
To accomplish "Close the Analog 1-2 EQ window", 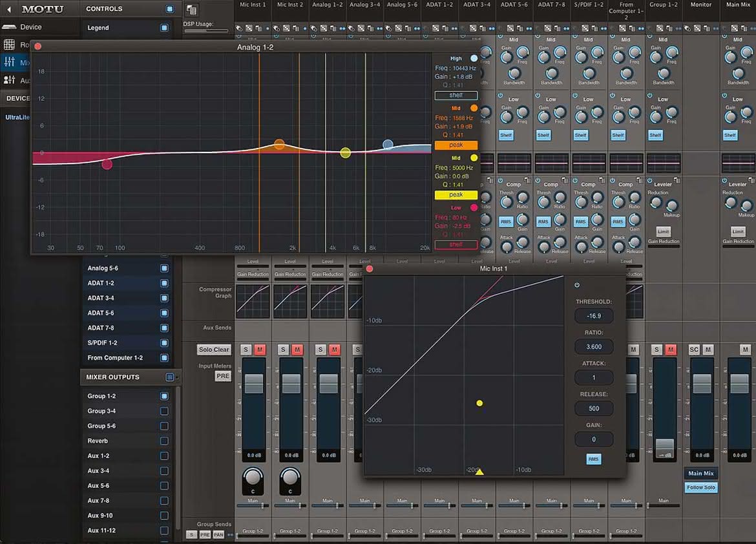I will pos(37,47).
